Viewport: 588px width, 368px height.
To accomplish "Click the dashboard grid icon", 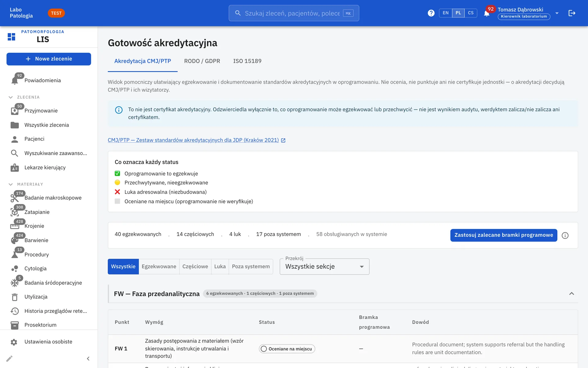I will [11, 37].
